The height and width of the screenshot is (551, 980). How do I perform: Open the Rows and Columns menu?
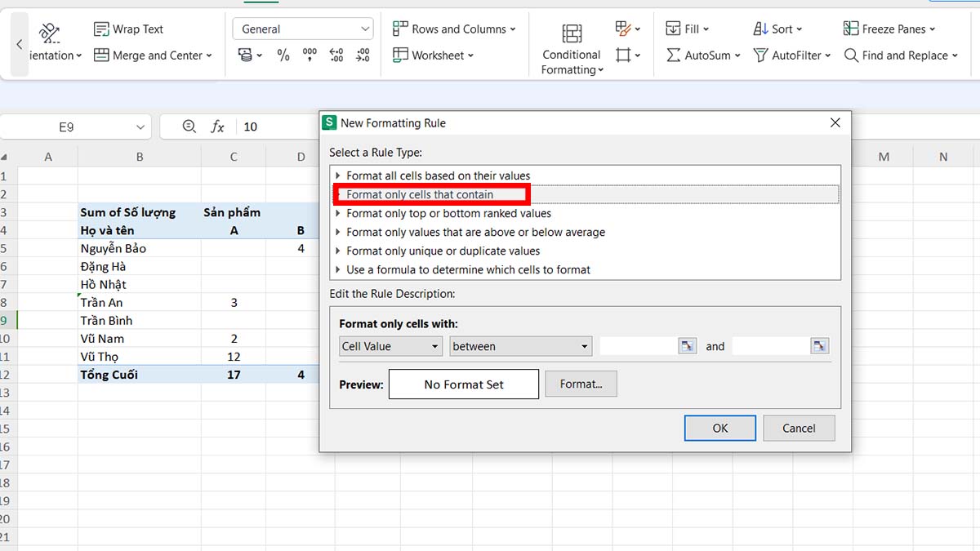coord(454,29)
